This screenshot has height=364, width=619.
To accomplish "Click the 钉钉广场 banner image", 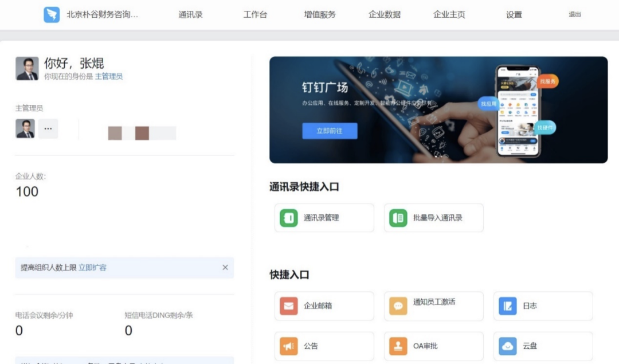I will 438,109.
